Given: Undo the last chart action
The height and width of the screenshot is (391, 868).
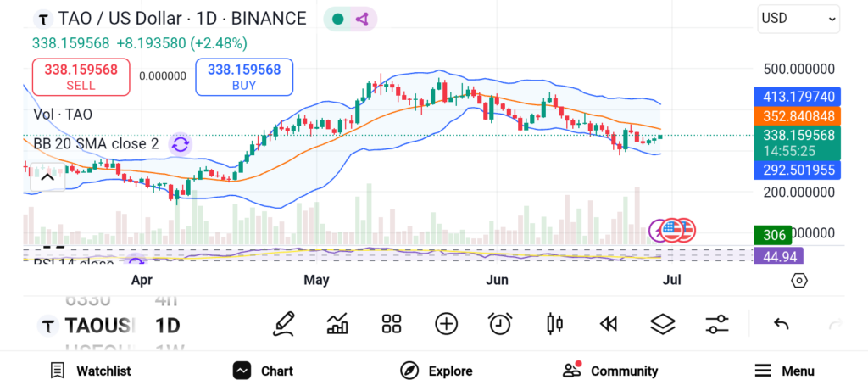Looking at the screenshot, I should pyautogui.click(x=782, y=324).
